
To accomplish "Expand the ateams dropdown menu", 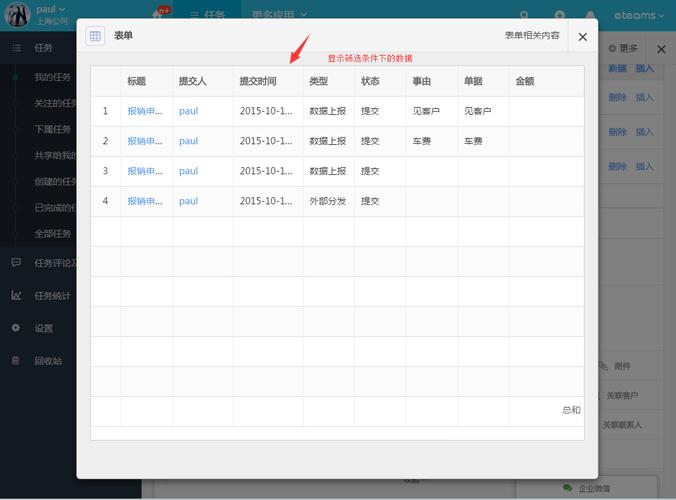I will 638,16.
